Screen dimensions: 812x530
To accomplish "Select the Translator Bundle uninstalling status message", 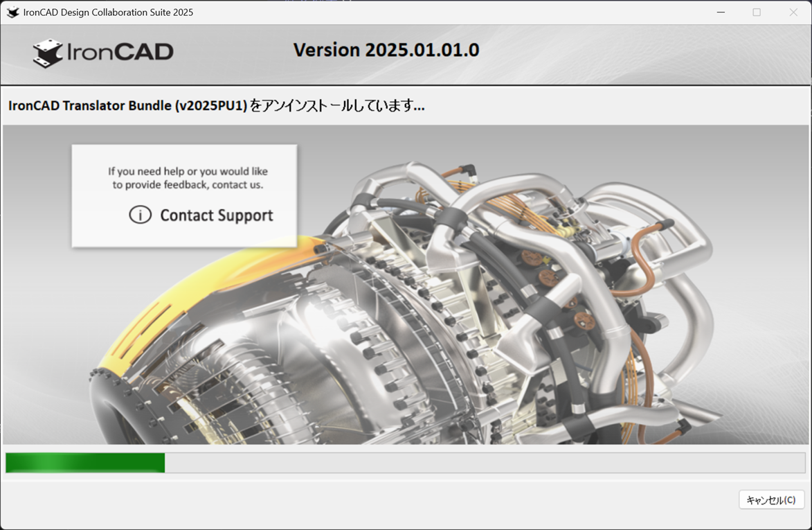I will pos(216,106).
